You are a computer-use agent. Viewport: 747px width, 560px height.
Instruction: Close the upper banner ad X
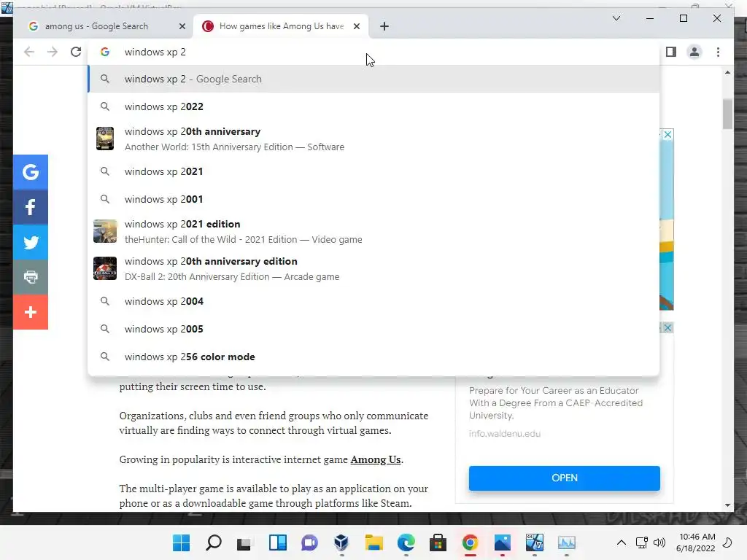click(x=668, y=134)
